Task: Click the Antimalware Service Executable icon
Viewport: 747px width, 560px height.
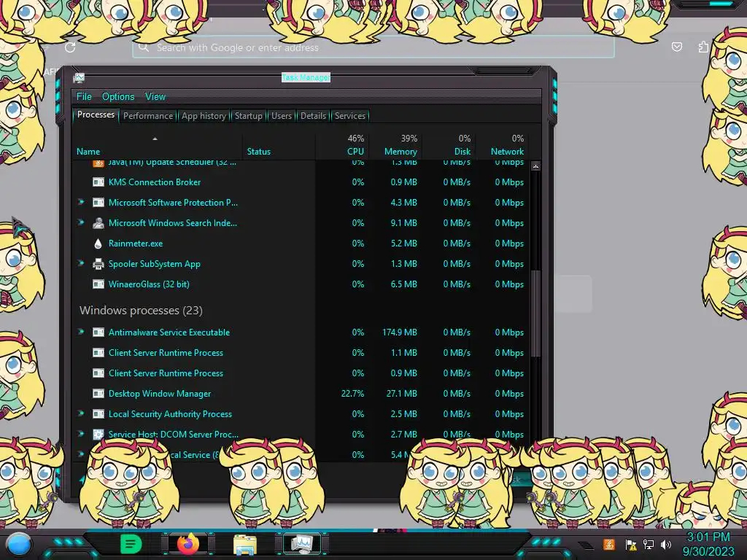Action: (98, 332)
